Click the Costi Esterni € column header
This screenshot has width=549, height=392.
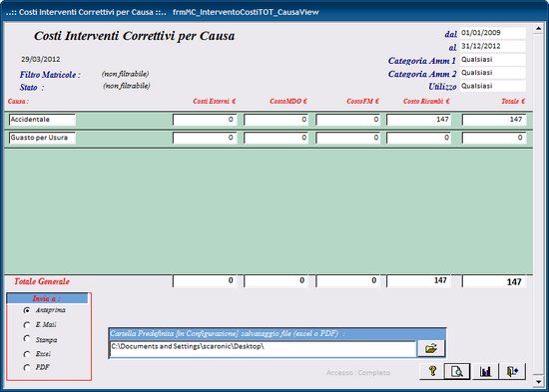(x=215, y=102)
